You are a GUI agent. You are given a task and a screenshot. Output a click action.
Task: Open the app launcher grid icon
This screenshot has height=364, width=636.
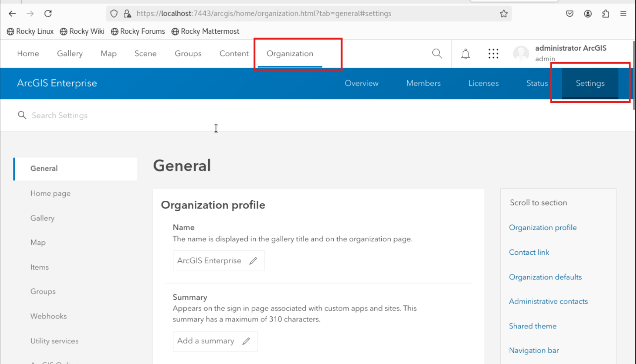[x=493, y=54]
